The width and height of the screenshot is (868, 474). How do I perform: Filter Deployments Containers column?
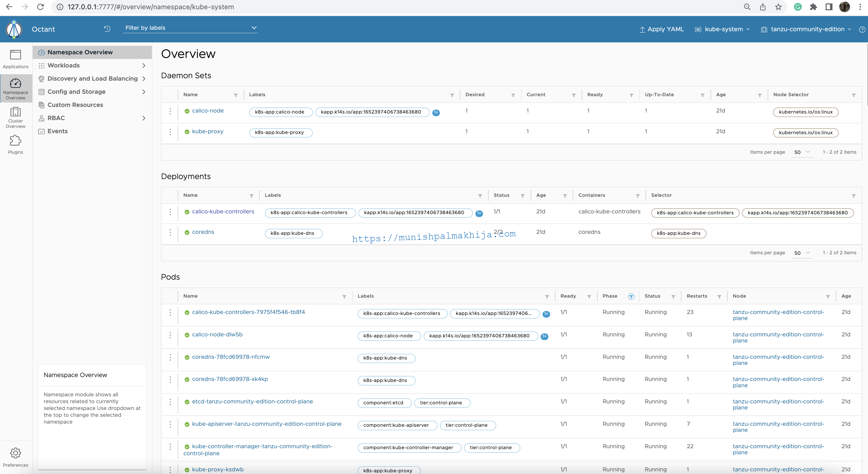click(x=638, y=196)
